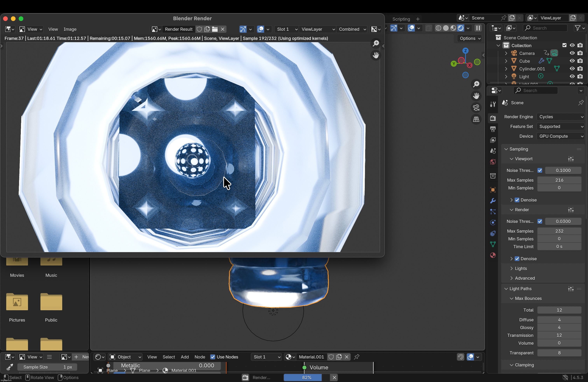The height and width of the screenshot is (382, 588).
Task: Open the Material Properties tab
Action: [x=493, y=255]
